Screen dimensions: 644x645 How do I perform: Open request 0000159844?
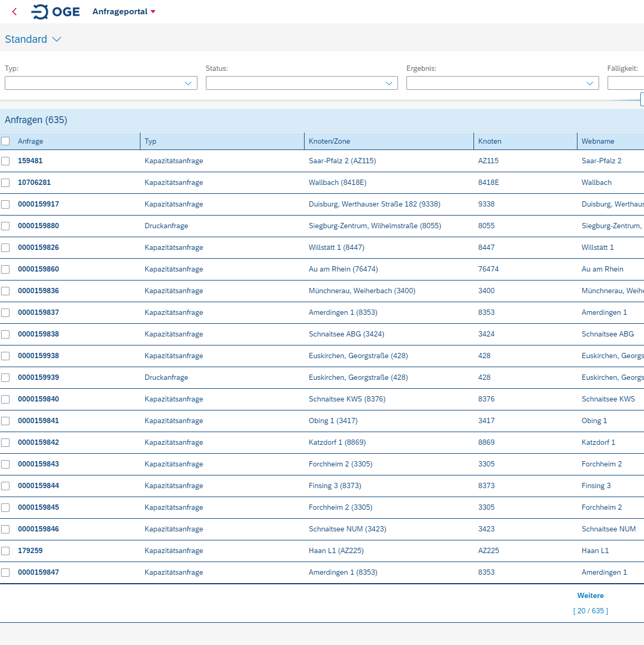[x=39, y=485]
